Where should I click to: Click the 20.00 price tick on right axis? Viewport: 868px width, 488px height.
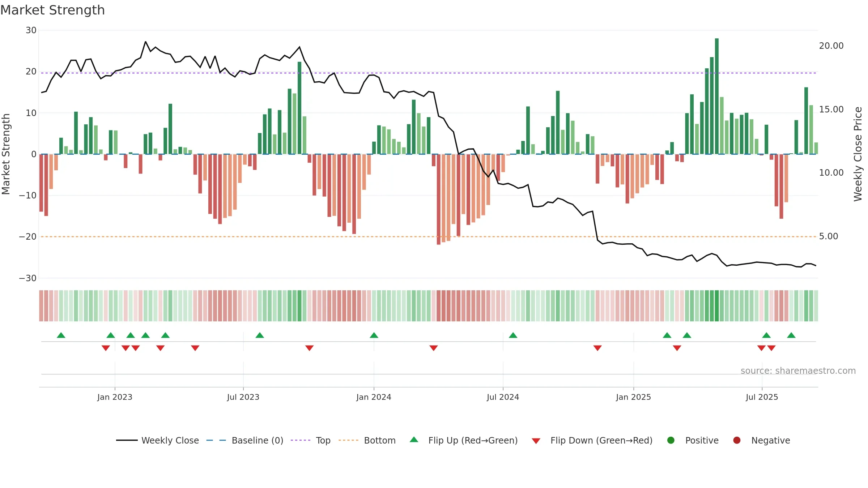tap(831, 46)
